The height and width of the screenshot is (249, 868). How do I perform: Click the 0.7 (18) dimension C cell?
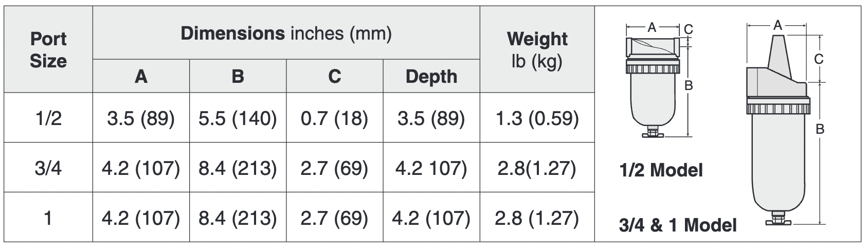click(x=334, y=118)
